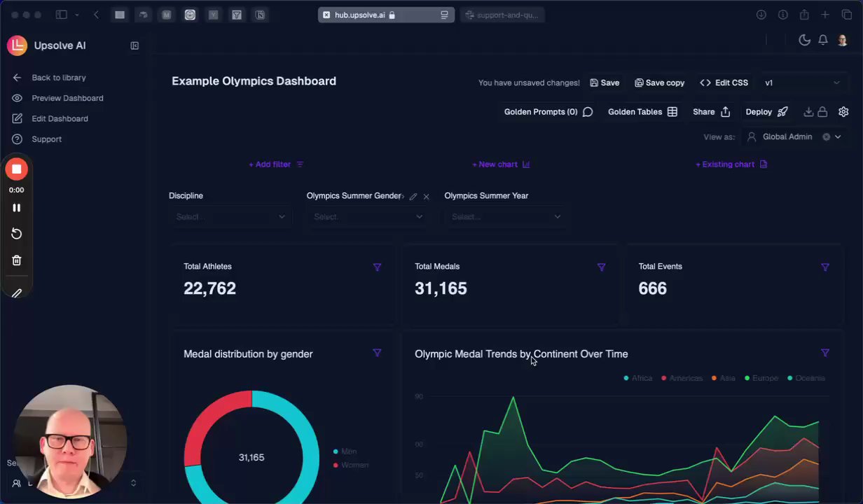Expand the View as Global Admin dropdown
The width and height of the screenshot is (863, 504).
[x=838, y=137]
